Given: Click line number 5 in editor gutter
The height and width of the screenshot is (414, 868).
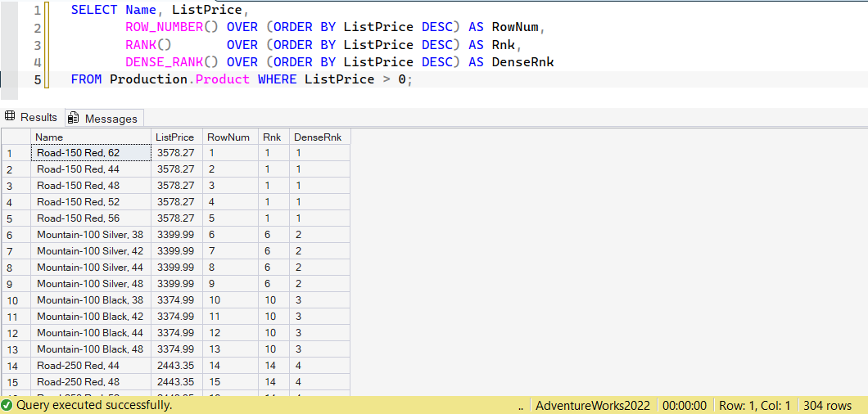Looking at the screenshot, I should click(37, 79).
